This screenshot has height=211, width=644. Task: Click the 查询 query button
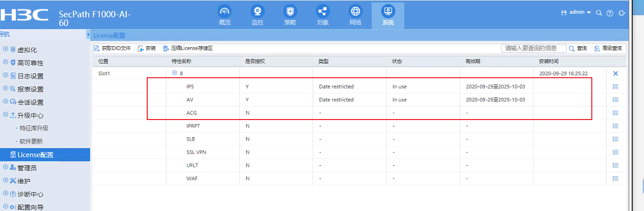pyautogui.click(x=578, y=48)
